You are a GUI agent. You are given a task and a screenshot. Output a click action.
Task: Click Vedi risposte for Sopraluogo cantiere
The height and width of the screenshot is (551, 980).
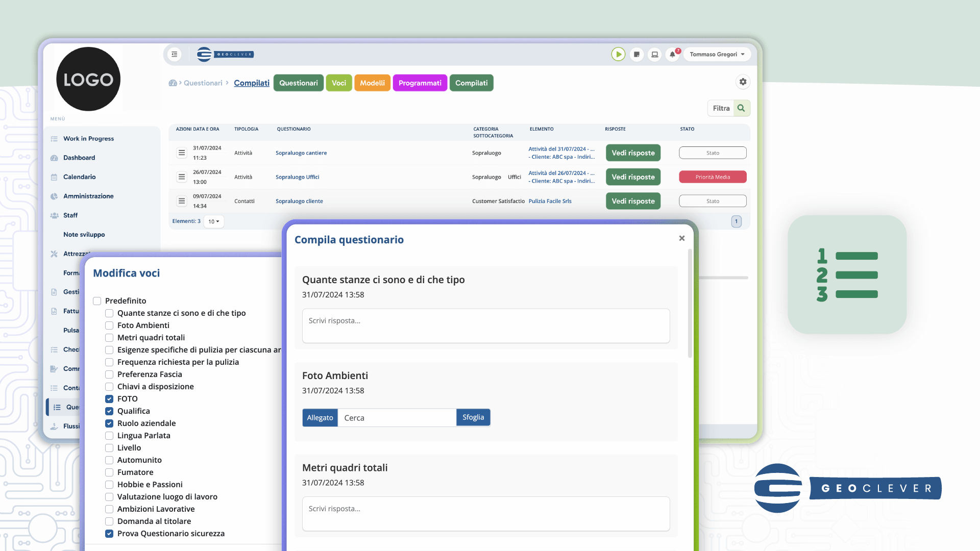click(x=633, y=153)
